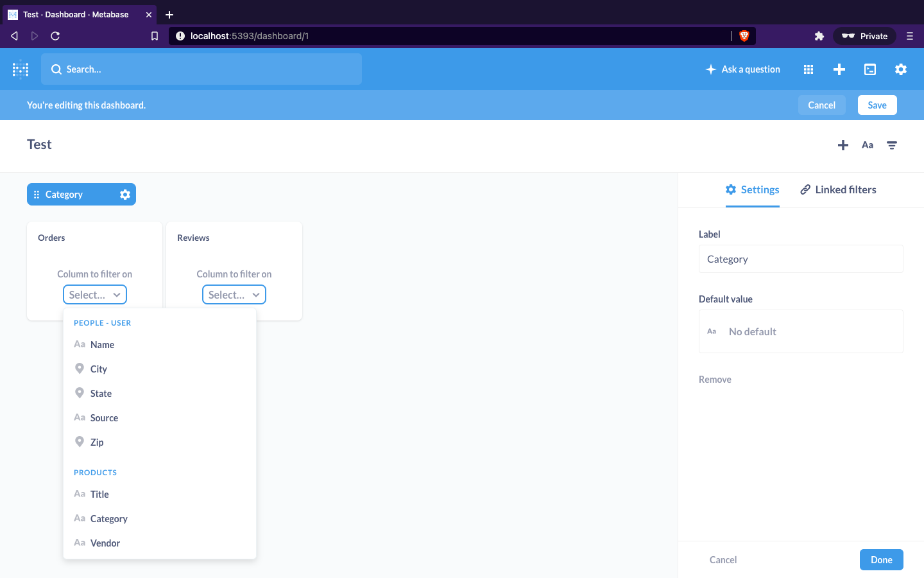Open the SQL editor console icon
The image size is (924, 578).
(x=870, y=69)
